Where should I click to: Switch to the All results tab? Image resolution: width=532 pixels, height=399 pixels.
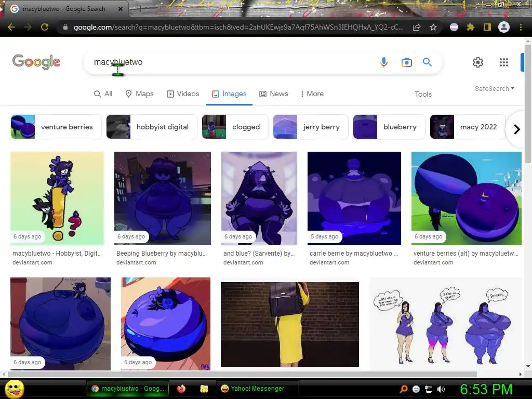pos(103,94)
